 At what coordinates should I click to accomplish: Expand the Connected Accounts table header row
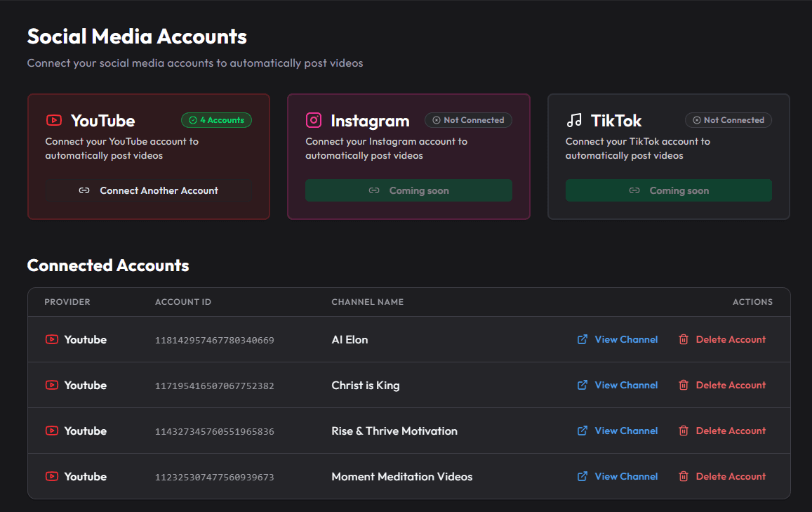coord(407,302)
